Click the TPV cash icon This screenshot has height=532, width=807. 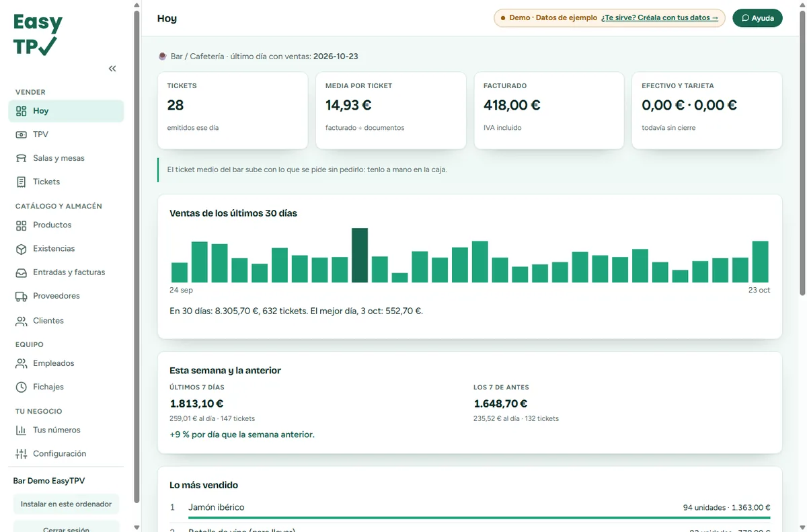click(x=22, y=135)
